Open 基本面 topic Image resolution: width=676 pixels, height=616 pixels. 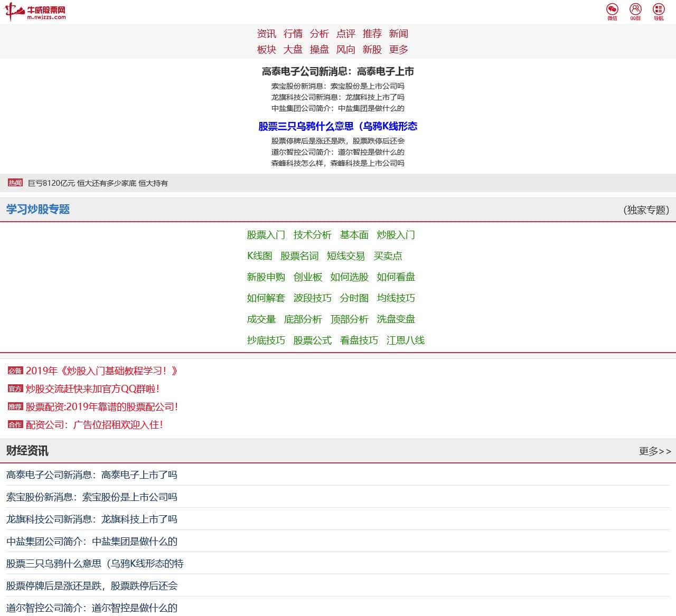point(354,235)
